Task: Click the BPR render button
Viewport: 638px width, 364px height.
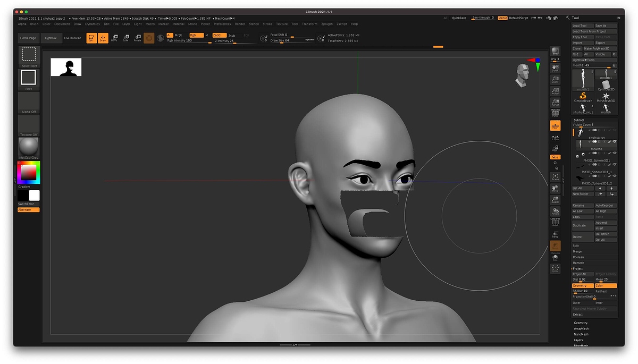Action: pos(555,51)
